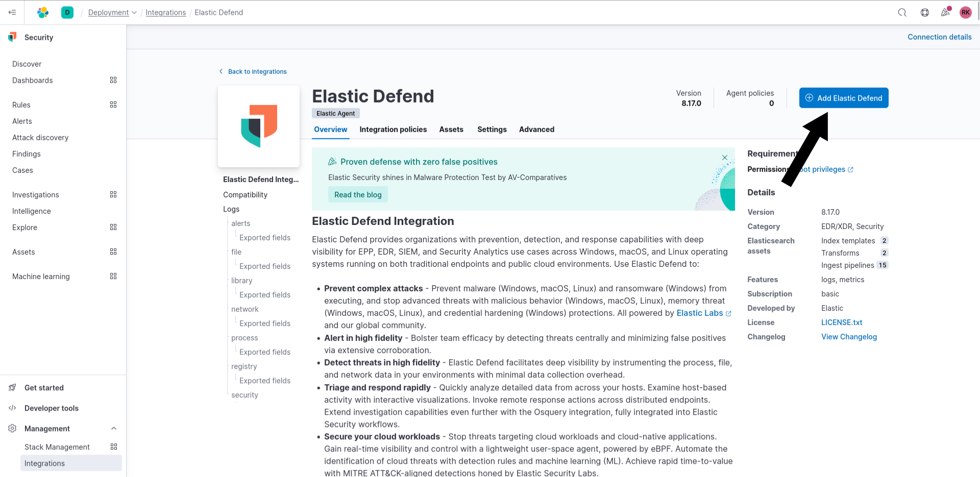
Task: Open the Integrations breadcrumb link
Action: point(166,12)
